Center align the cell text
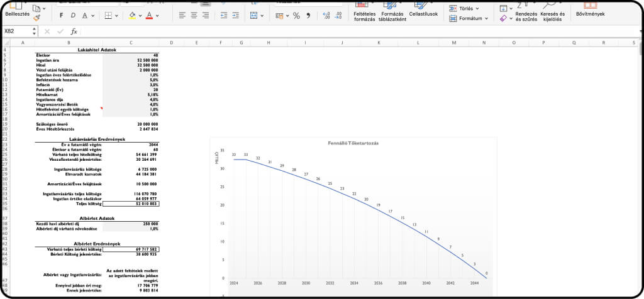This screenshot has width=644, height=299. pyautogui.click(x=196, y=15)
